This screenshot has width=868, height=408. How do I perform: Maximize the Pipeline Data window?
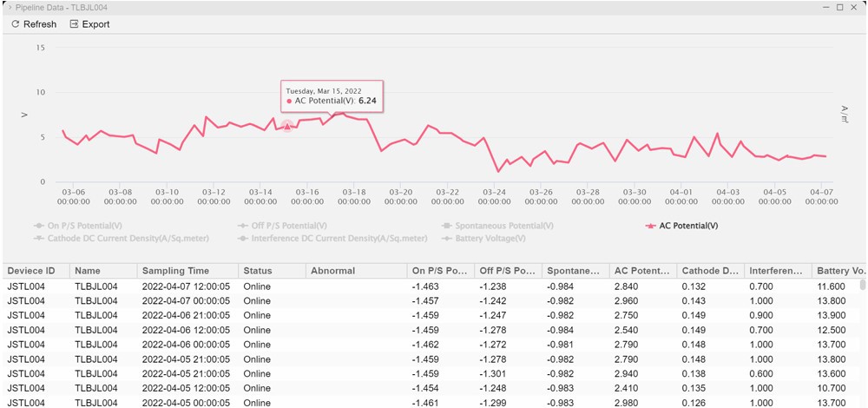pos(839,7)
